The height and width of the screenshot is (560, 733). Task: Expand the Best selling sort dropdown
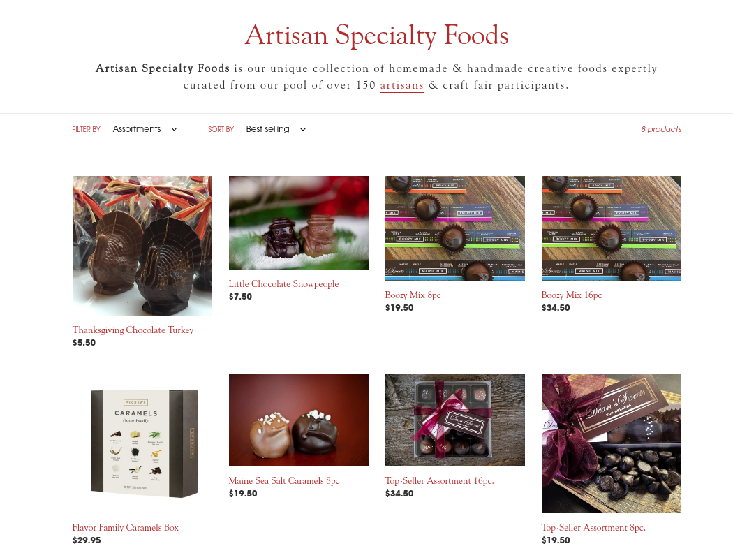pos(276,129)
